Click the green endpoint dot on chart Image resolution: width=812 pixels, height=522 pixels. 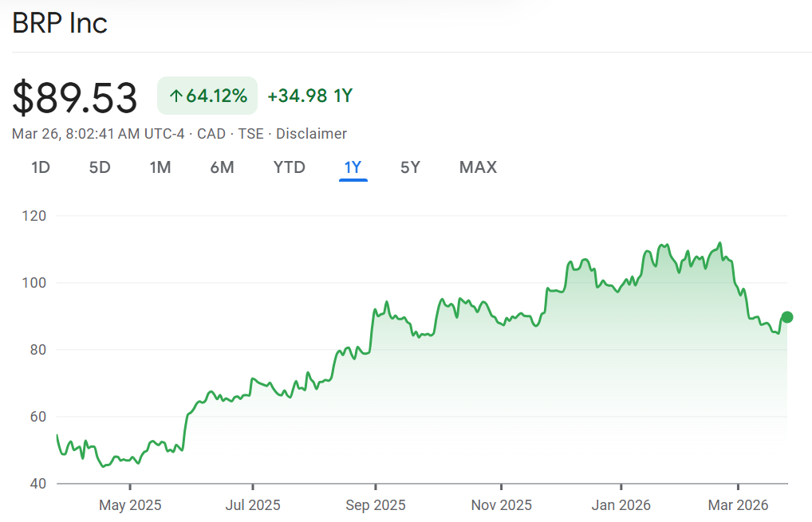(787, 317)
